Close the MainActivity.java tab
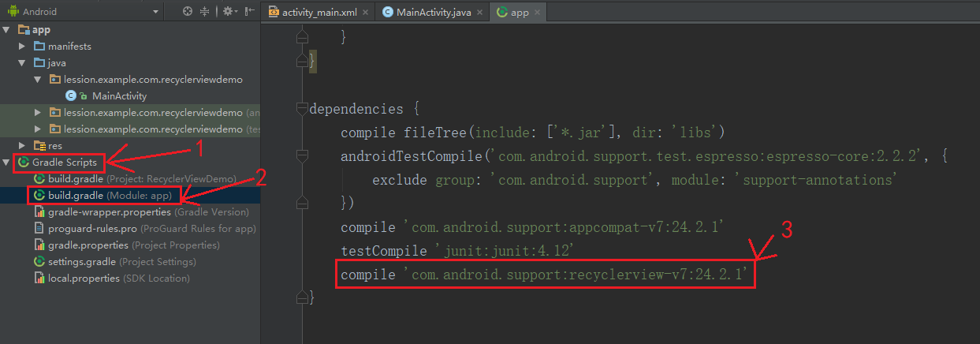 [479, 13]
